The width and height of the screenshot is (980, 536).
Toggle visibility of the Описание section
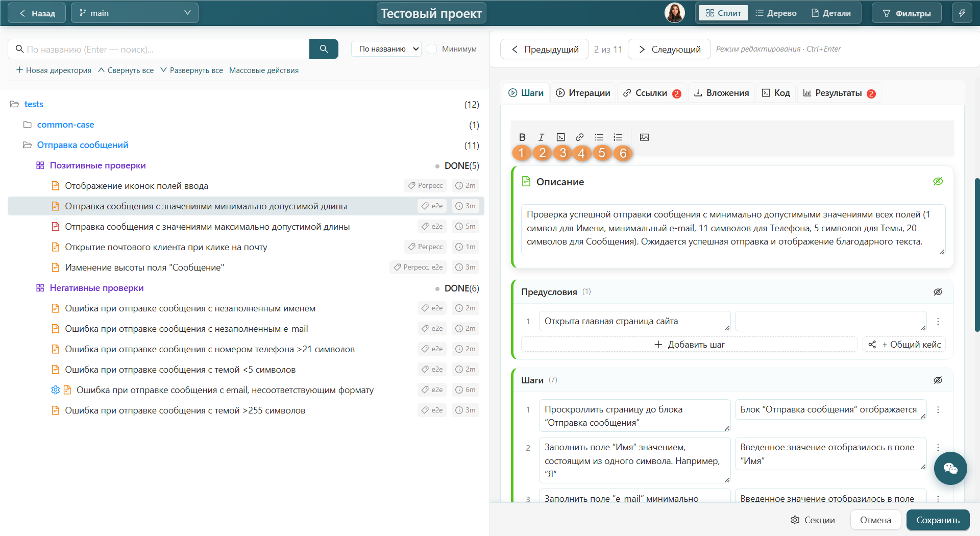click(x=938, y=182)
